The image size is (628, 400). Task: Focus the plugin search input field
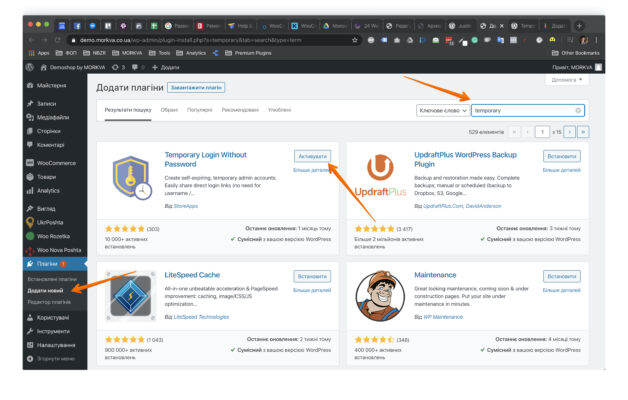pos(527,111)
